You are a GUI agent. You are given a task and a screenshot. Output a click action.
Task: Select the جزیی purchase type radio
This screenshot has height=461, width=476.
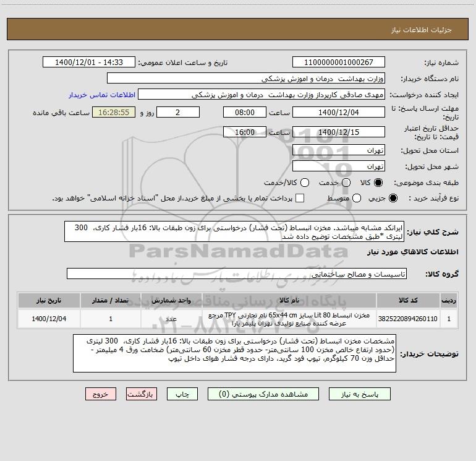coord(393,198)
